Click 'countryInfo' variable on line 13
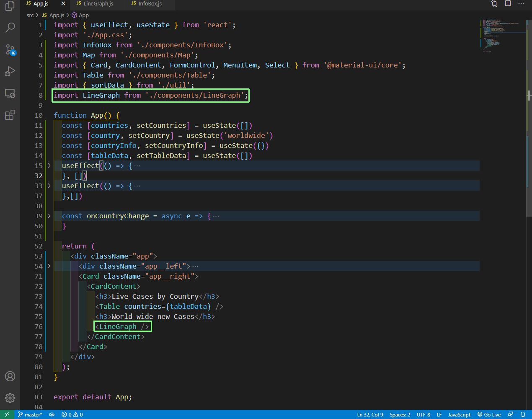The height and width of the screenshot is (419, 532). (x=114, y=145)
